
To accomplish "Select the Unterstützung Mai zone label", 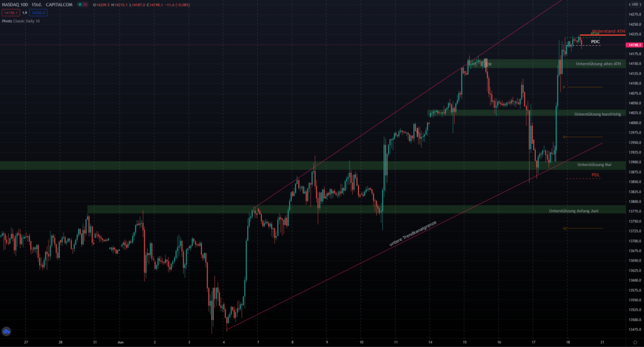I will click(594, 164).
